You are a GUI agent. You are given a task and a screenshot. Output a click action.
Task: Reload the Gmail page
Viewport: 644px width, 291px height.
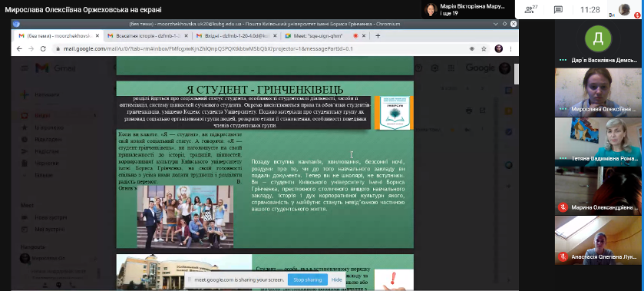tap(43, 48)
